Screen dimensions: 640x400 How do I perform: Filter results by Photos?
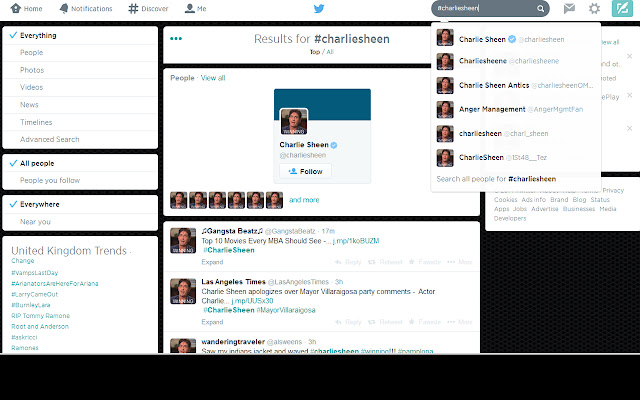[80, 70]
